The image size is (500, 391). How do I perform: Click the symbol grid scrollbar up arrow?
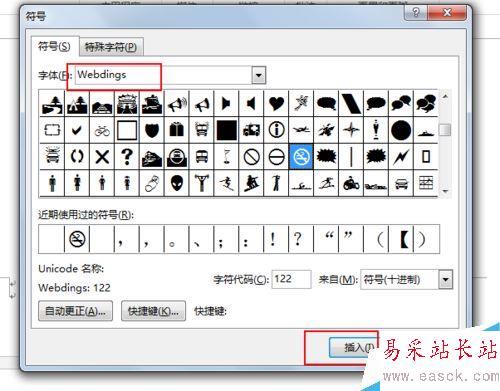click(x=445, y=97)
